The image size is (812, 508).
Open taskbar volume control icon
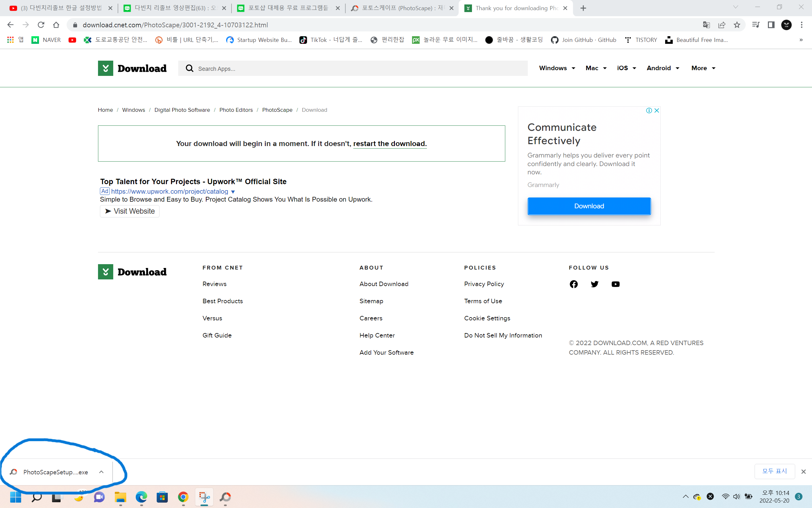pos(737,497)
